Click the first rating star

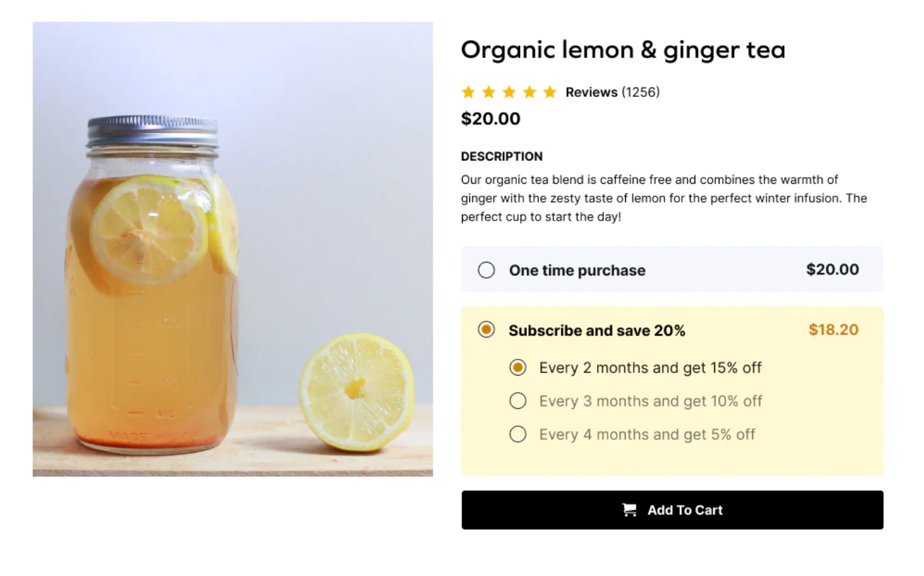(468, 92)
